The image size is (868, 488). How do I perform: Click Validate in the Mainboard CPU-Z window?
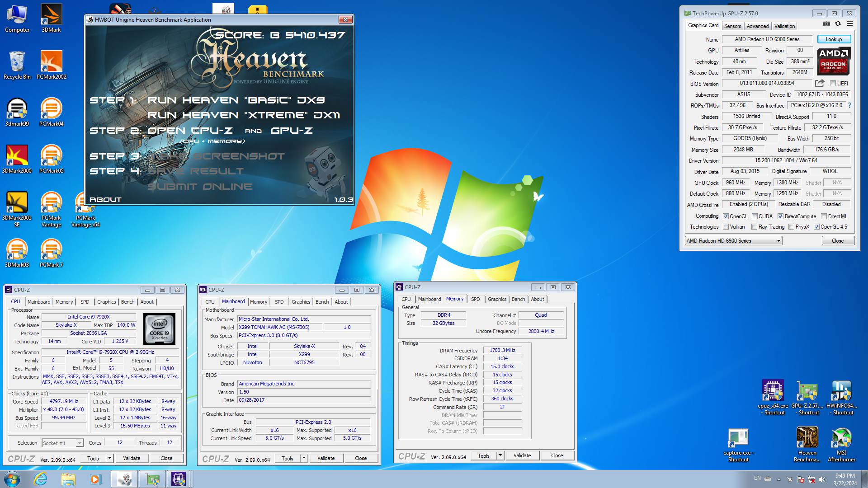point(326,458)
